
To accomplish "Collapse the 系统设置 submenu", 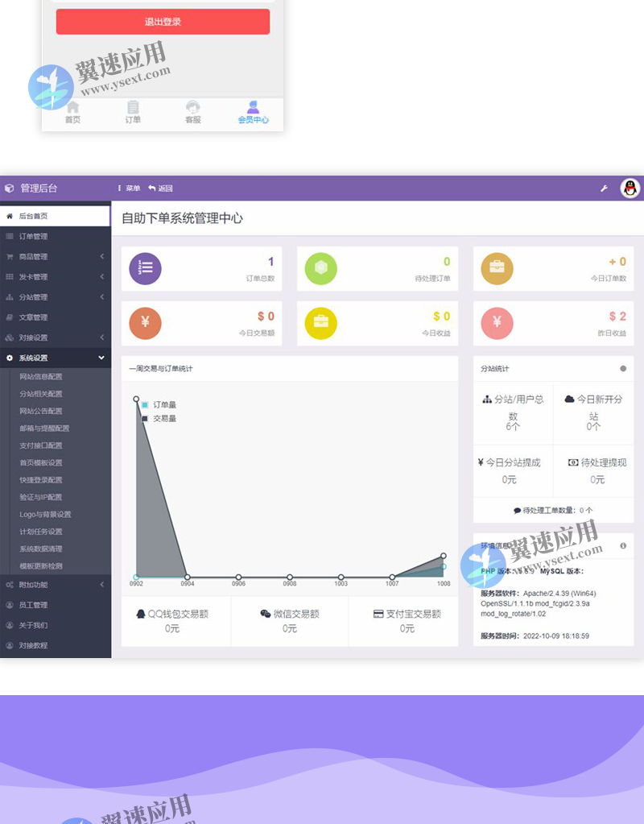I will (x=32, y=358).
